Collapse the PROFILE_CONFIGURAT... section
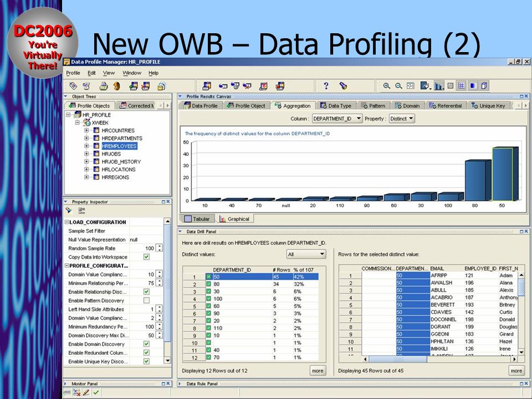This screenshot has width=532, height=399. (x=67, y=265)
